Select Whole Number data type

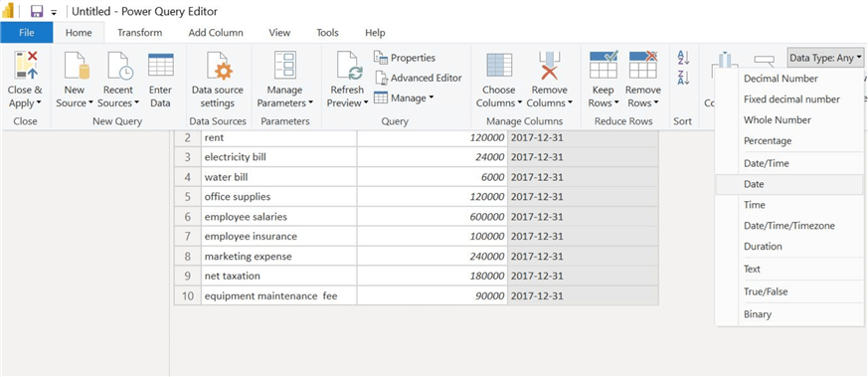pyautogui.click(x=788, y=120)
